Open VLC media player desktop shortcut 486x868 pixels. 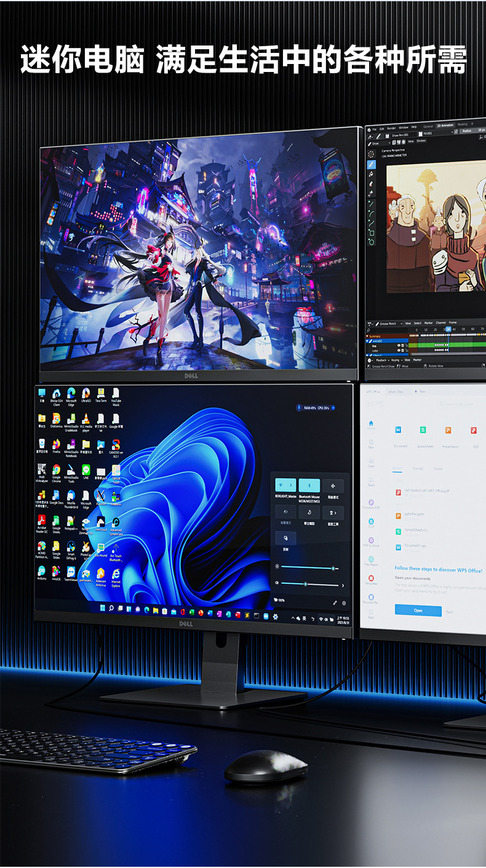(86, 419)
